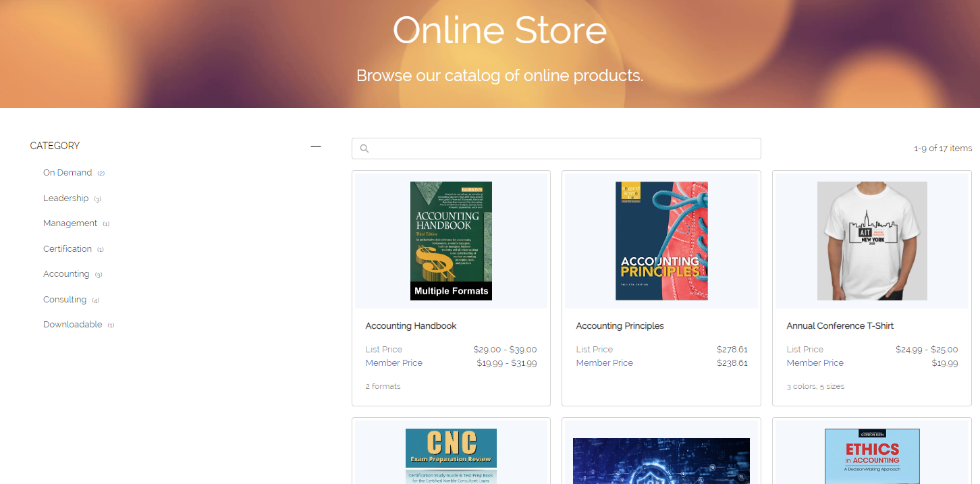Screen dimensions: 980x484
Task: Filter by Leadership category
Action: (66, 198)
